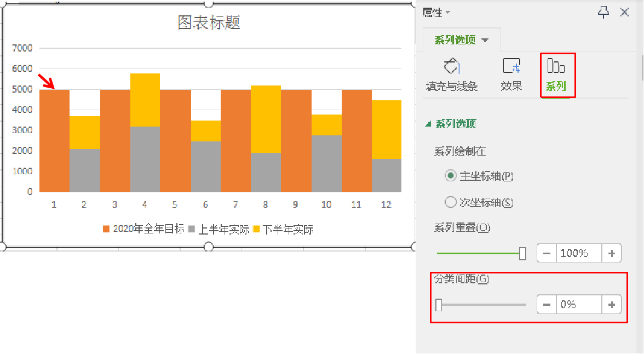
Task: Collapse the 系列选项 section triangle
Action: point(428,124)
